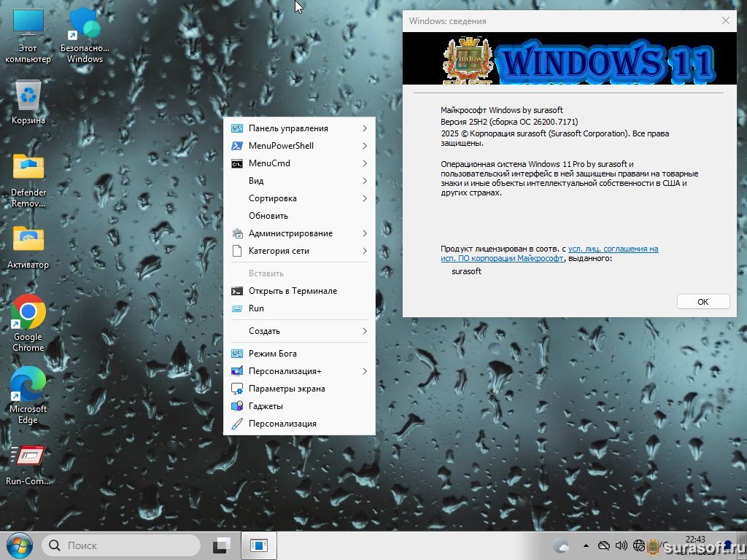This screenshot has height=560, width=747.
Task: Choose 'Гаджеты' in the context menu
Action: click(299, 406)
